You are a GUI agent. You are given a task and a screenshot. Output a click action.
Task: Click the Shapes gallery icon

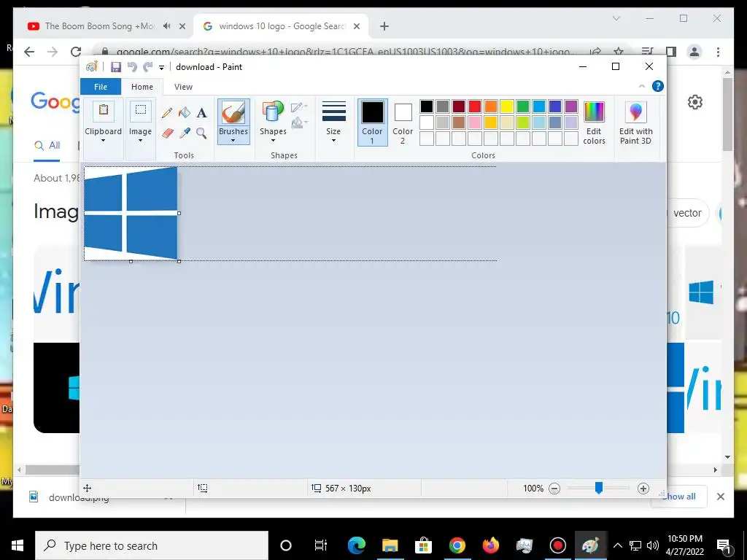click(273, 112)
